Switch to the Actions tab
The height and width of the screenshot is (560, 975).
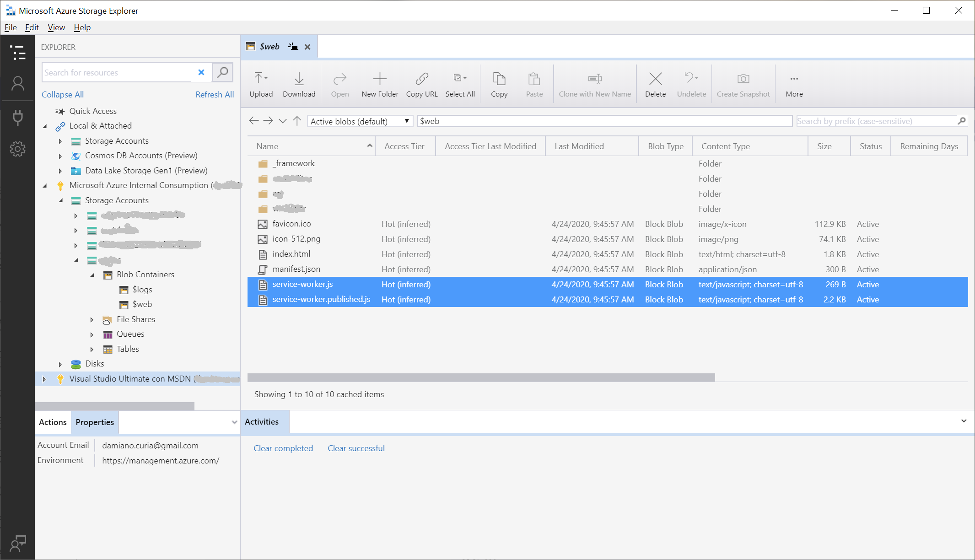[x=53, y=422]
